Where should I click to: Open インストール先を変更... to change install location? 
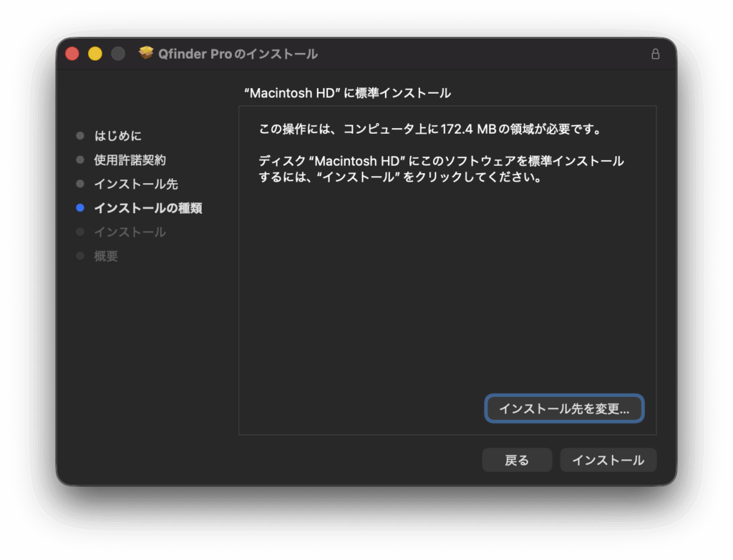coord(564,408)
